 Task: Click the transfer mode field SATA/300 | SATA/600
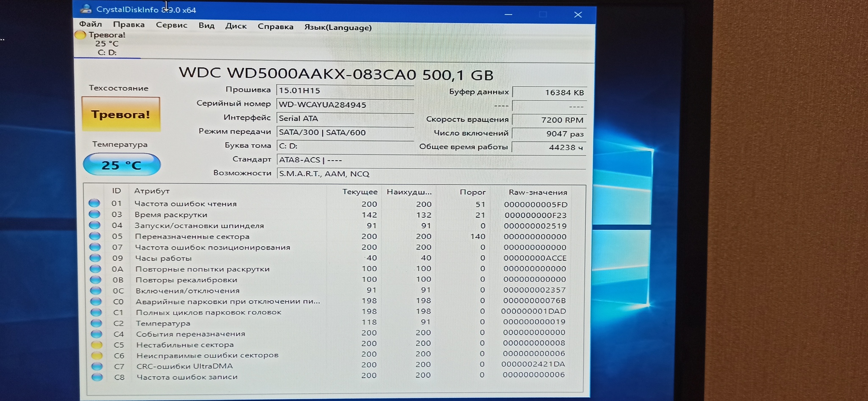(345, 132)
